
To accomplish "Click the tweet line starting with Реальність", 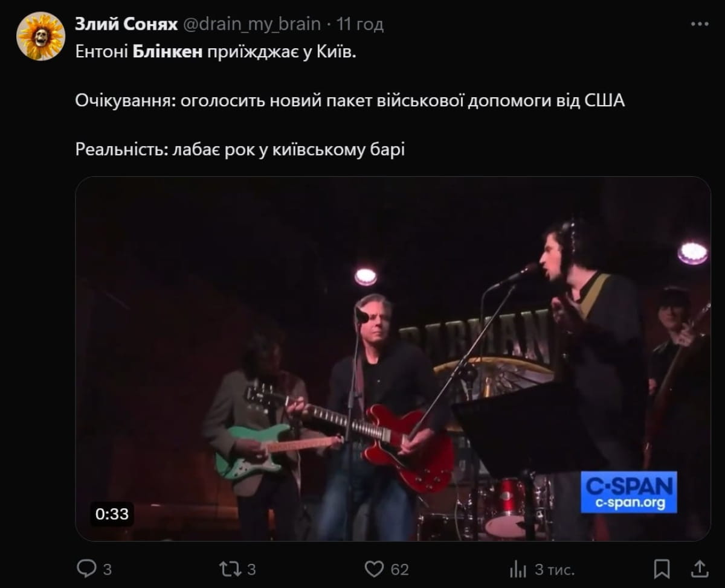I will coord(240,149).
